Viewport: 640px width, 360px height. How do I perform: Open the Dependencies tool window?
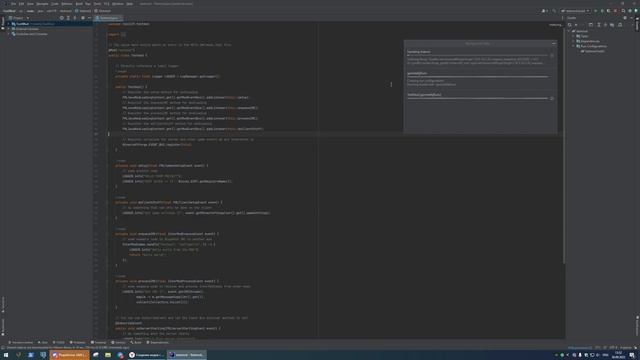158,342
